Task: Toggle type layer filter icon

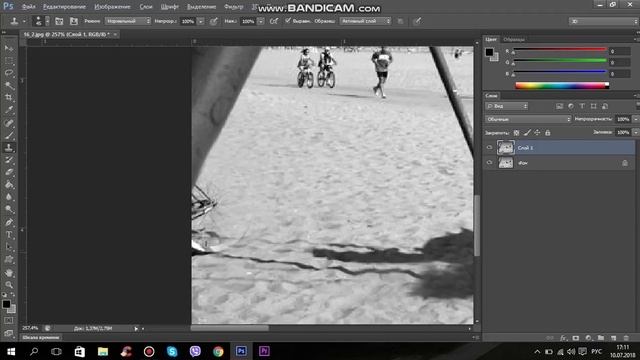Action: pyautogui.click(x=582, y=106)
